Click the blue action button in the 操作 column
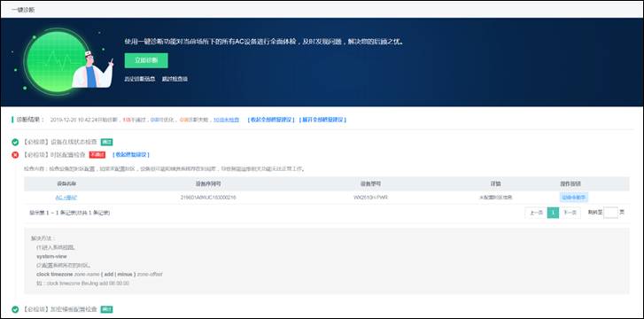Viewport: 644px width, 319px height. click(574, 198)
